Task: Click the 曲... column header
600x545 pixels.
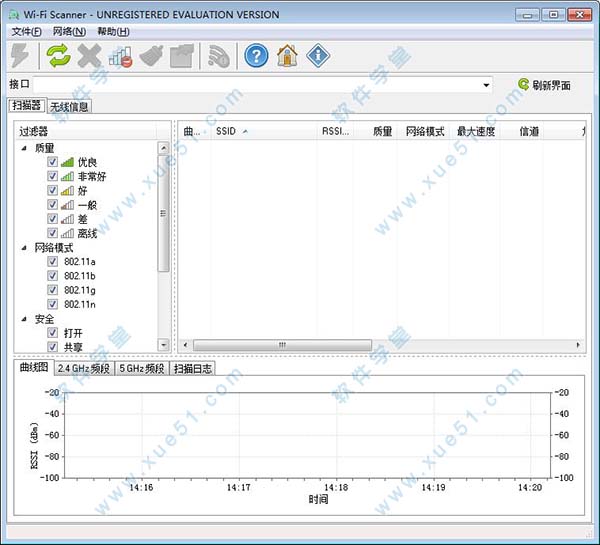Action: point(194,131)
